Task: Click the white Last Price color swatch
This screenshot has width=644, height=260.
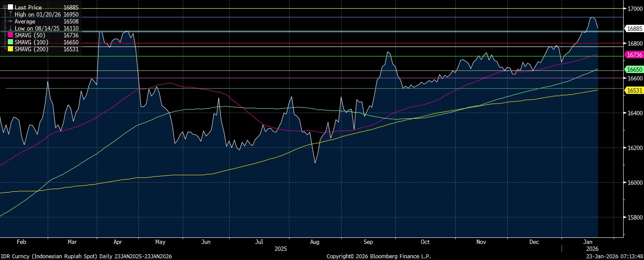Action: [10, 7]
